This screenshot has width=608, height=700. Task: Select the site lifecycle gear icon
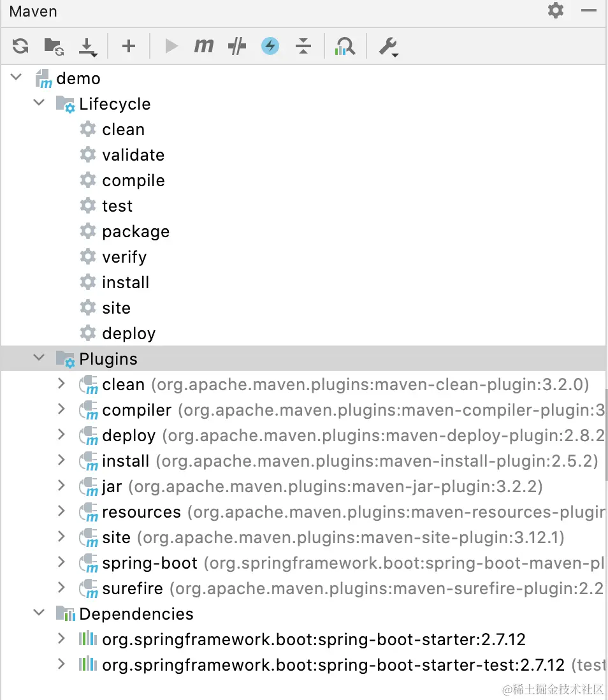[88, 307]
